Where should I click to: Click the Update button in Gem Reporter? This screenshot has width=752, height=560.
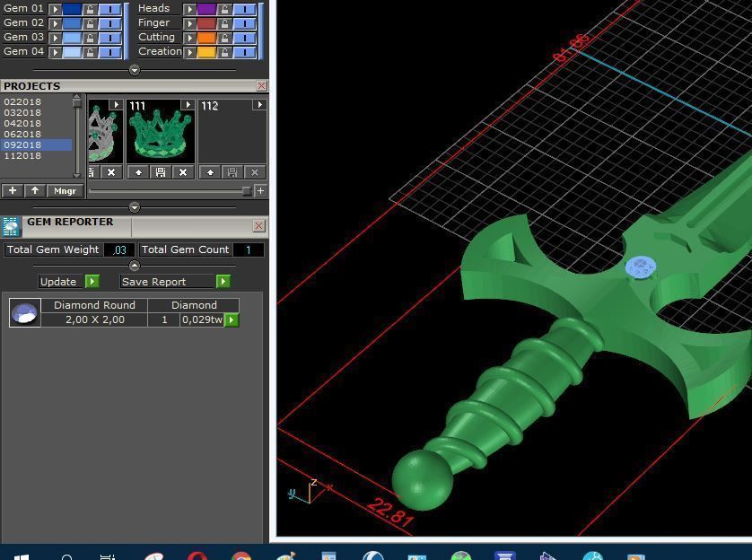coord(57,281)
